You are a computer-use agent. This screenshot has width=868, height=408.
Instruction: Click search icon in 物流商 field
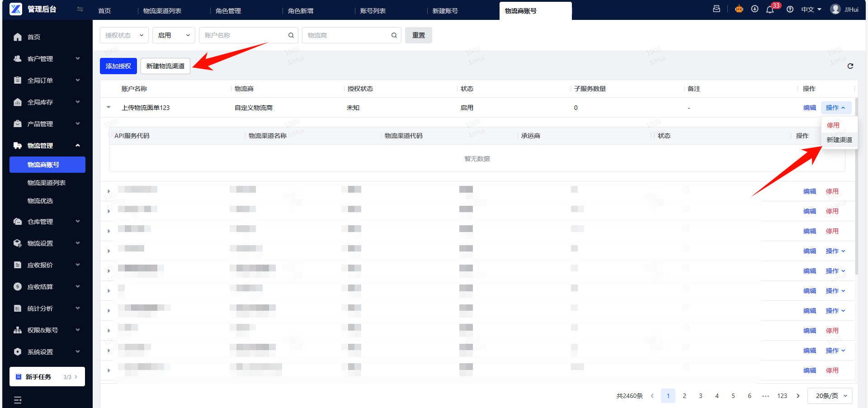(x=394, y=35)
